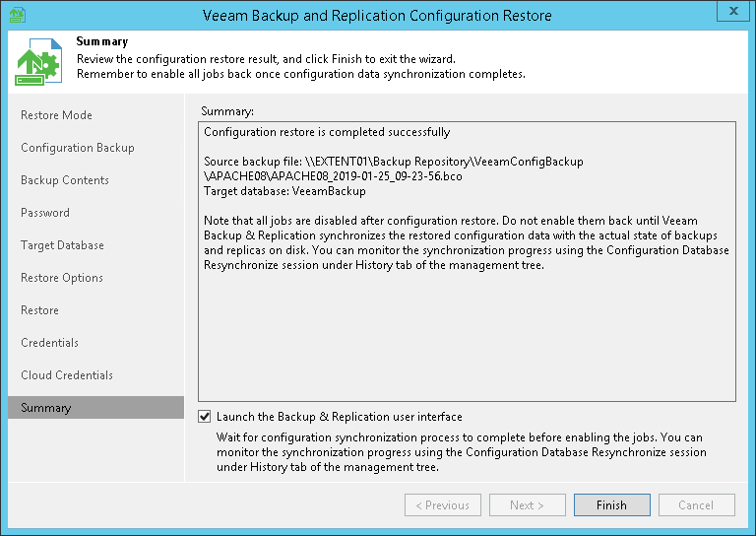
Task: Select the highlighted Summary step
Action: pos(46,408)
